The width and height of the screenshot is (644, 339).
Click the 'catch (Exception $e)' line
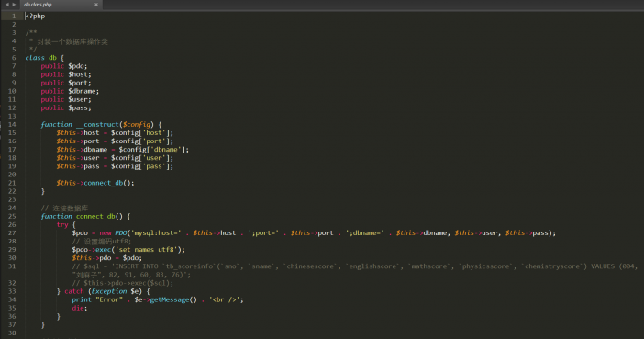point(103,291)
